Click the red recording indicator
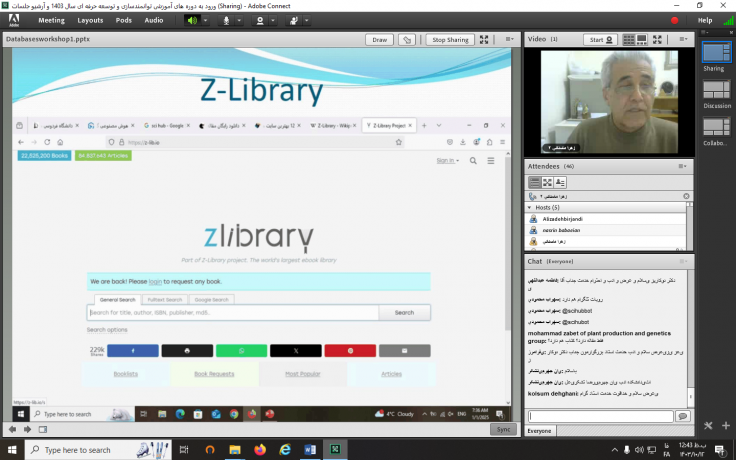The width and height of the screenshot is (736, 460). 675,20
